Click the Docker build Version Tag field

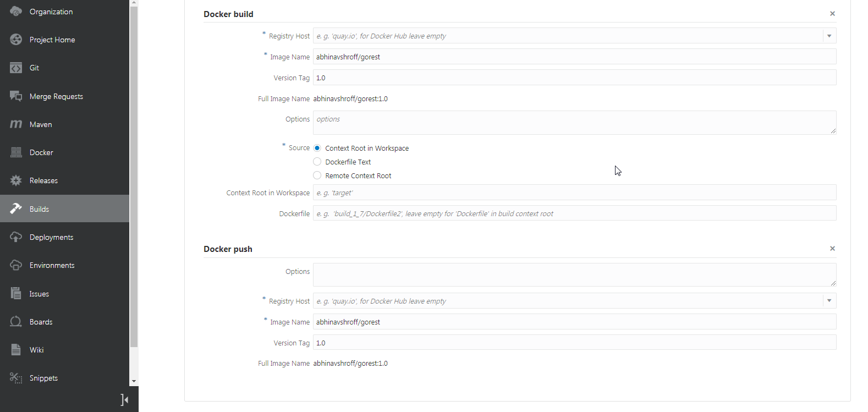[x=574, y=78]
